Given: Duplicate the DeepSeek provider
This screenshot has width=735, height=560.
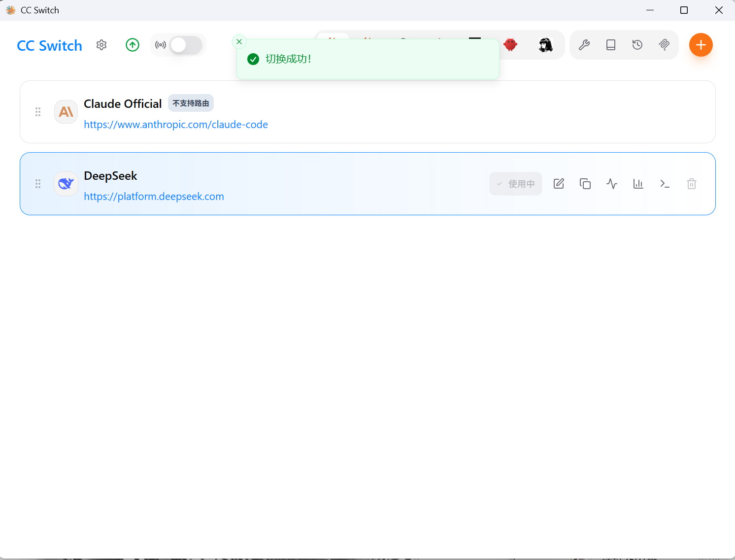Looking at the screenshot, I should pos(585,184).
